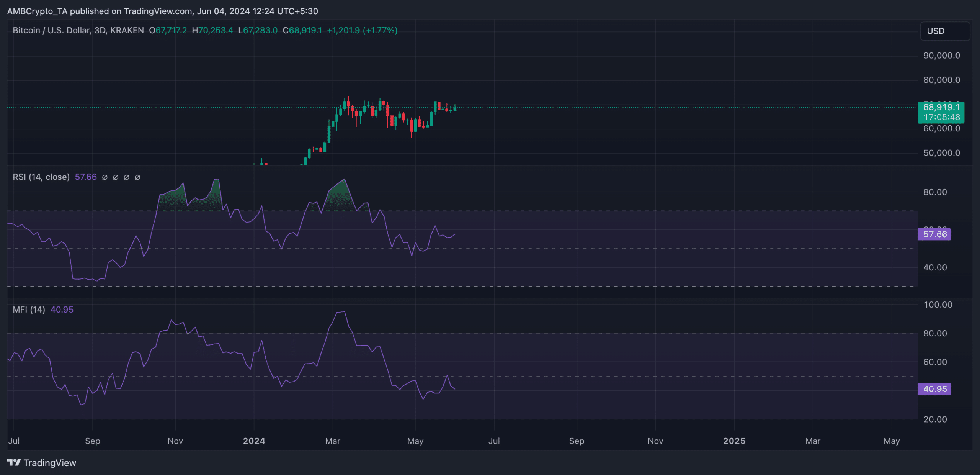This screenshot has width=980, height=475.
Task: Click the countdown timer 17:05:48
Action: pos(942,117)
